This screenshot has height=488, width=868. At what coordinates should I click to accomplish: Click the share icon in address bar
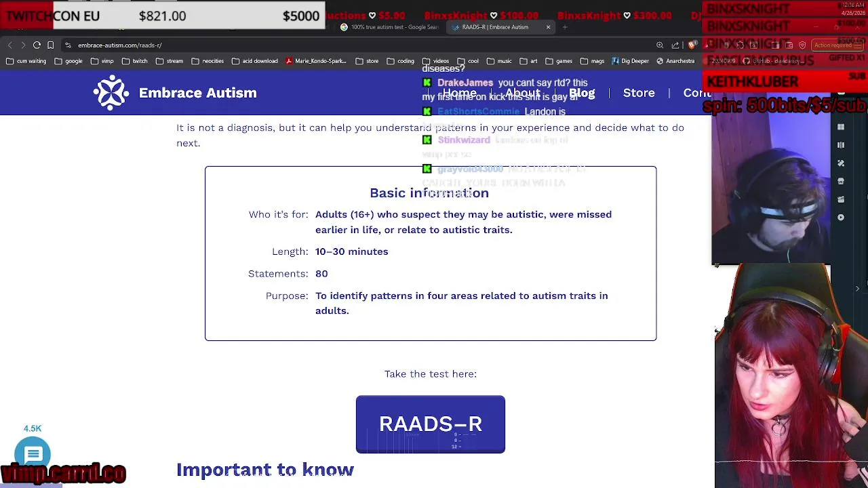click(675, 45)
